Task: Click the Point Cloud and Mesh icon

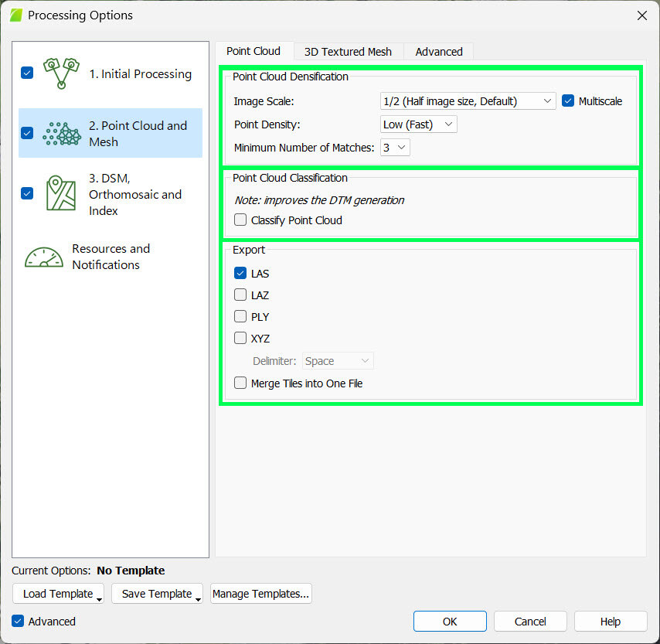Action: click(61, 133)
